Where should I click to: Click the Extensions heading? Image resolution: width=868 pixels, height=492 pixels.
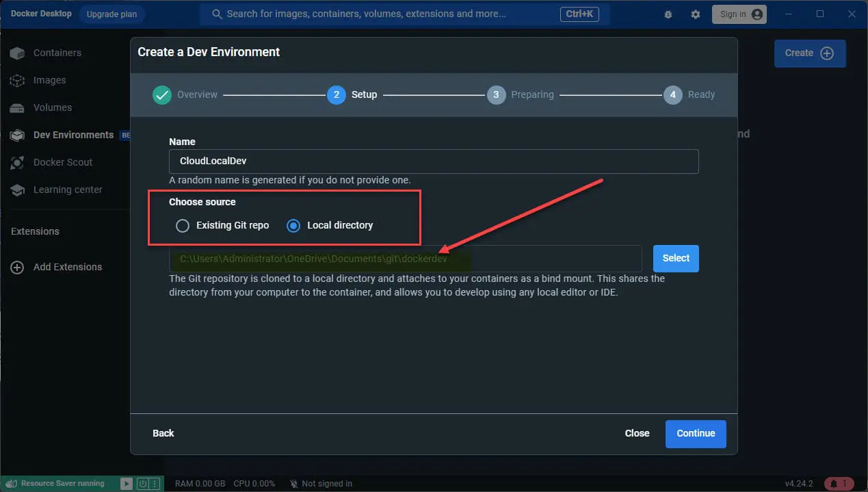point(35,231)
